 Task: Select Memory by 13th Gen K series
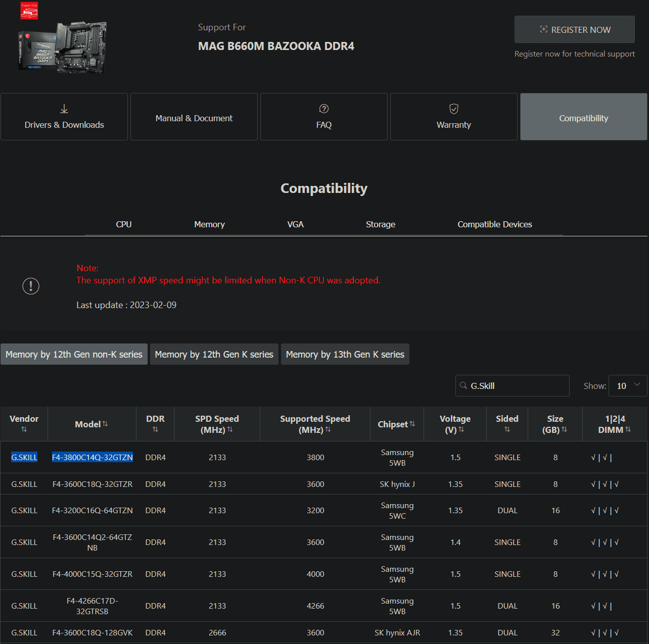345,354
